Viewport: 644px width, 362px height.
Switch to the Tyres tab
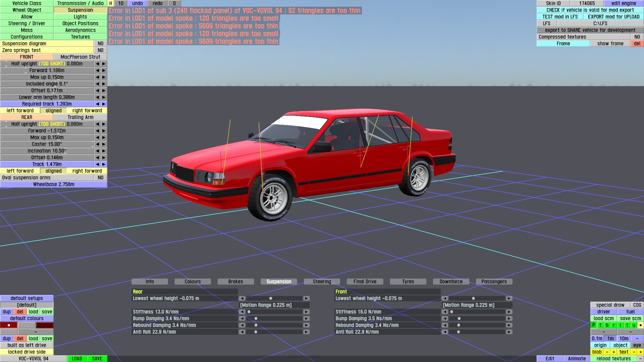pyautogui.click(x=408, y=282)
